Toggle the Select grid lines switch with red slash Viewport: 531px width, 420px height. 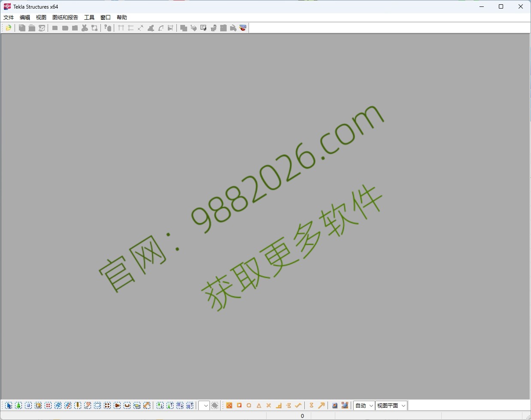[x=68, y=405]
